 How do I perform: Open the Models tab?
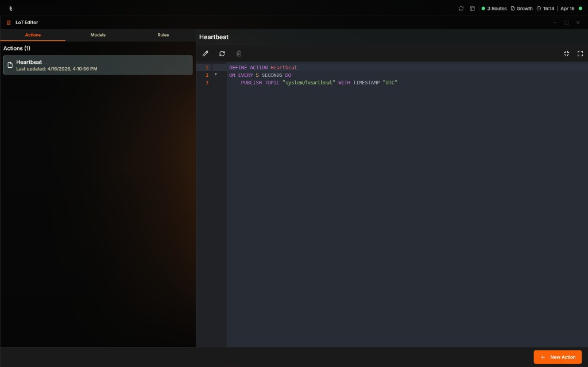[x=98, y=35]
